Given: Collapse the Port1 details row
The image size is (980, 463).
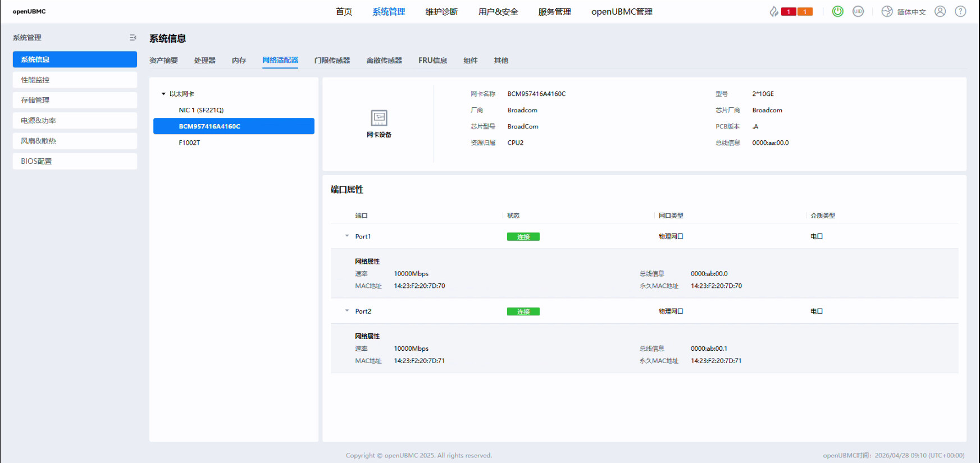Looking at the screenshot, I should pos(347,236).
